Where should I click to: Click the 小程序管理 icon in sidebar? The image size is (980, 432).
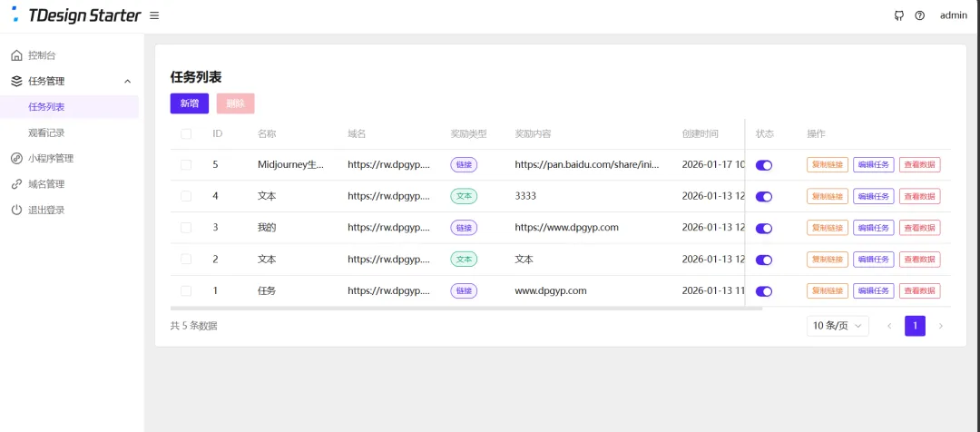pos(17,158)
